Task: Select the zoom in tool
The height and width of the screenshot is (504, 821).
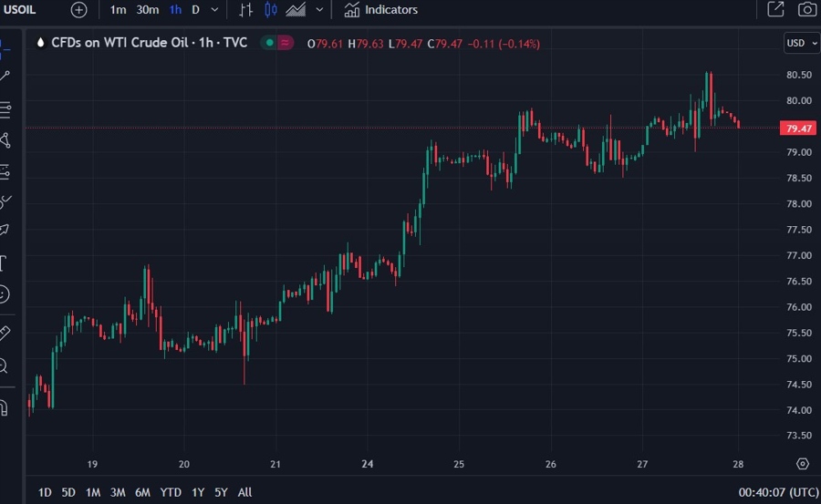Action: point(5,365)
